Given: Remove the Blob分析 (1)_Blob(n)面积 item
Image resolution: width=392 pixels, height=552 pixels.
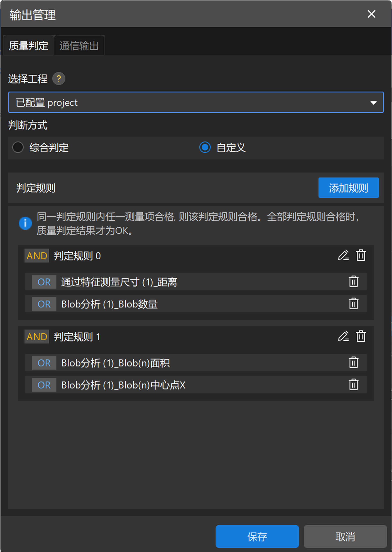Looking at the screenshot, I should pos(353,362).
